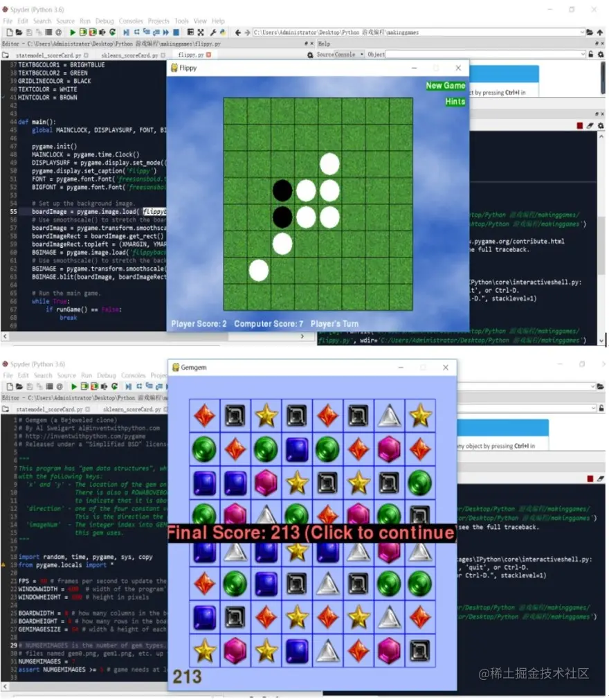Start debugging in Spyder behind Flippy
The width and height of the screenshot is (609, 700).
[126, 32]
